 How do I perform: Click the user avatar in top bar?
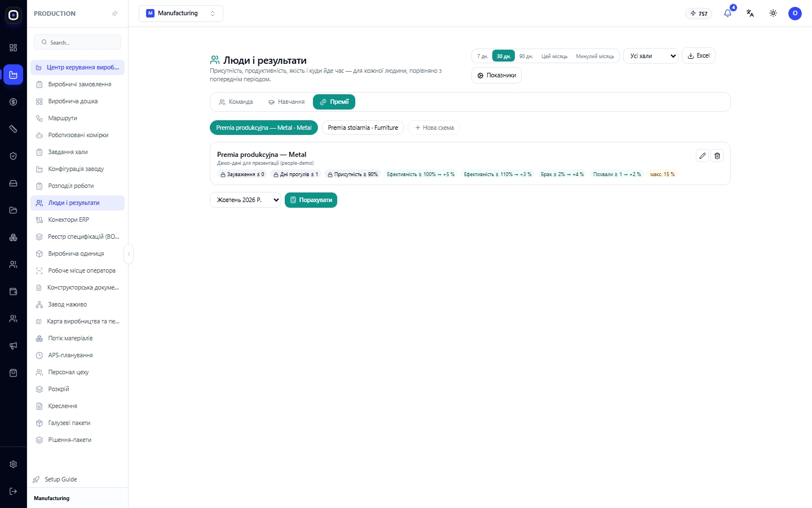[x=795, y=13]
